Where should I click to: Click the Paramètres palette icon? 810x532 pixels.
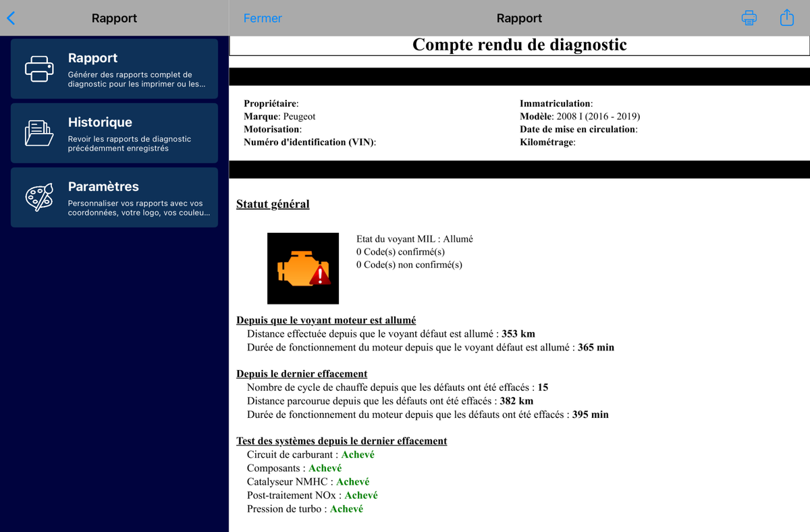[39, 197]
